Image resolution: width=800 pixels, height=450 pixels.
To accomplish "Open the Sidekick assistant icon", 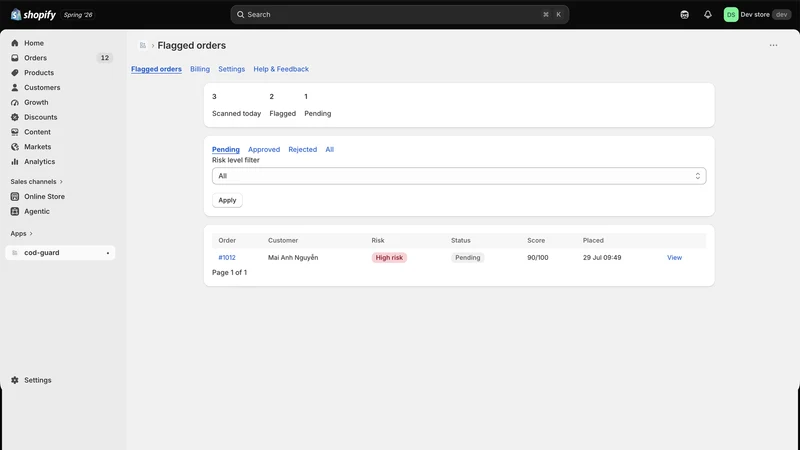I will coord(685,15).
